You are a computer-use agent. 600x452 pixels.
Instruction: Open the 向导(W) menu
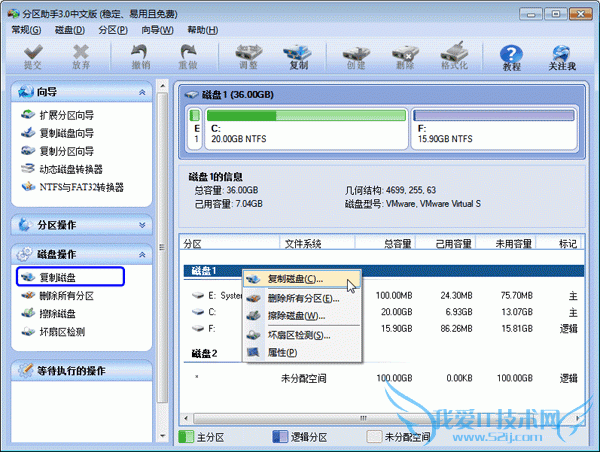pos(157,30)
